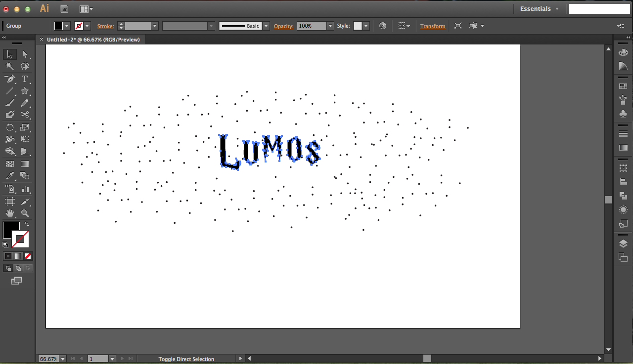The height and width of the screenshot is (364, 633).
Task: Activate the Free Transform tool
Action: point(25,139)
